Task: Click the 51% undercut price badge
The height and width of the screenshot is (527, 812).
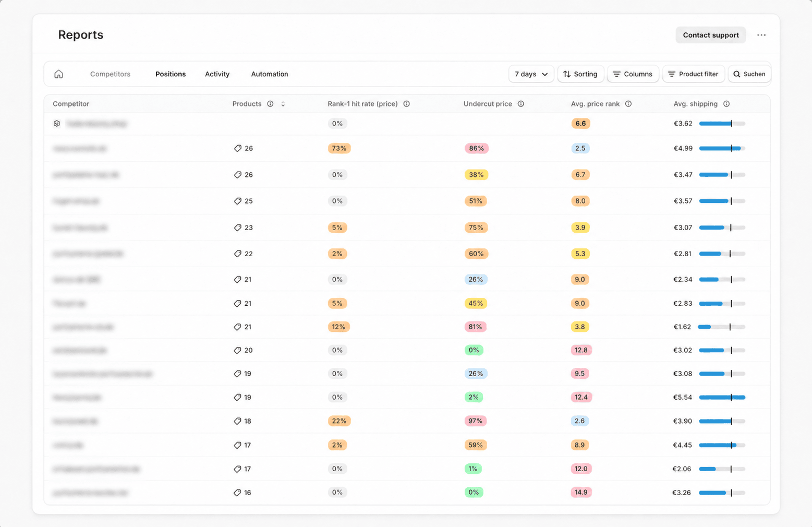Action: pyautogui.click(x=476, y=201)
